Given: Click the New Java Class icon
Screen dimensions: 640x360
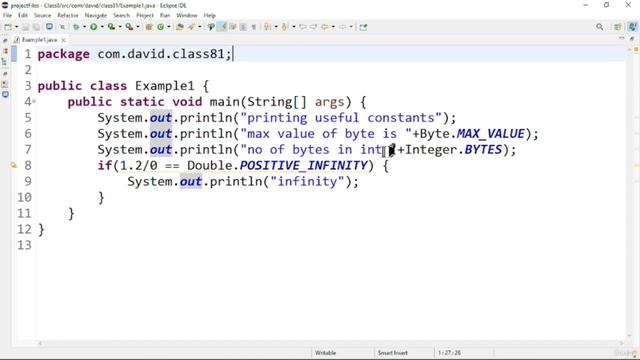Looking at the screenshot, I should click(160, 27).
